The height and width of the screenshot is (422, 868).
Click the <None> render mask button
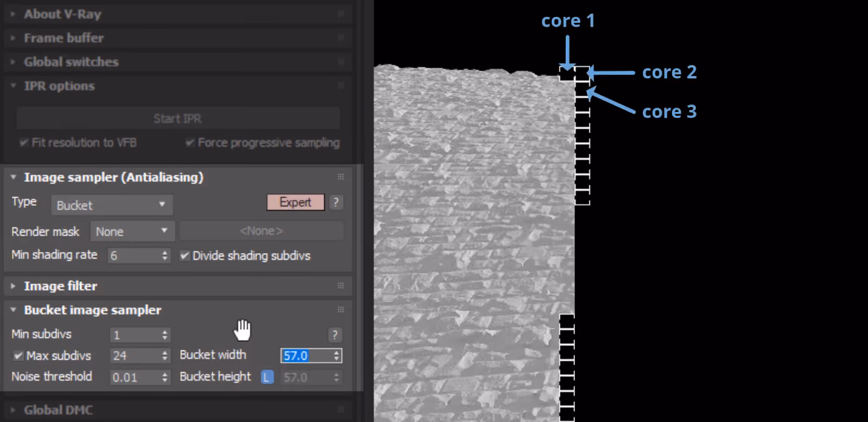[x=261, y=231]
